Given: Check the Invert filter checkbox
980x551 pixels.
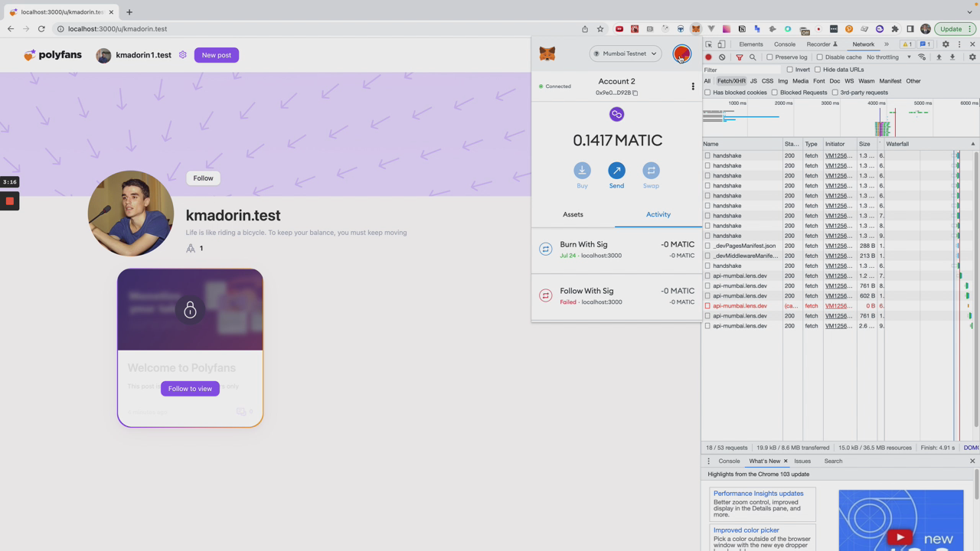Looking at the screenshot, I should 790,70.
